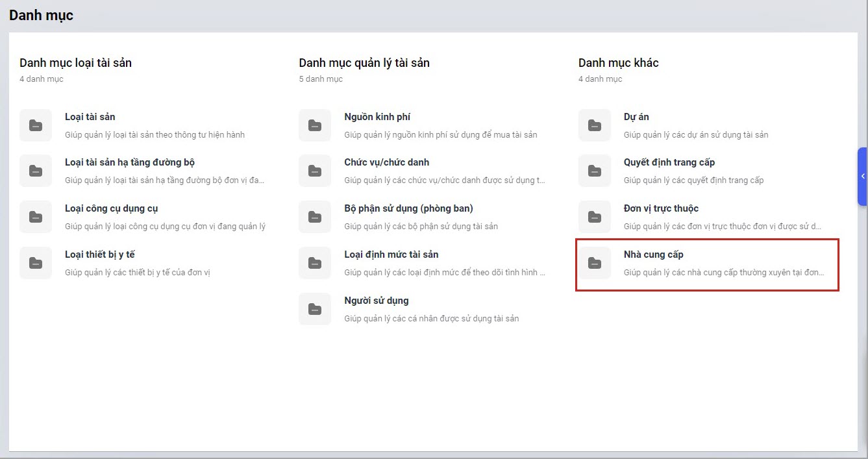Click the folder icon beside Loại tài sản
The height and width of the screenshot is (459, 868).
pyautogui.click(x=36, y=125)
